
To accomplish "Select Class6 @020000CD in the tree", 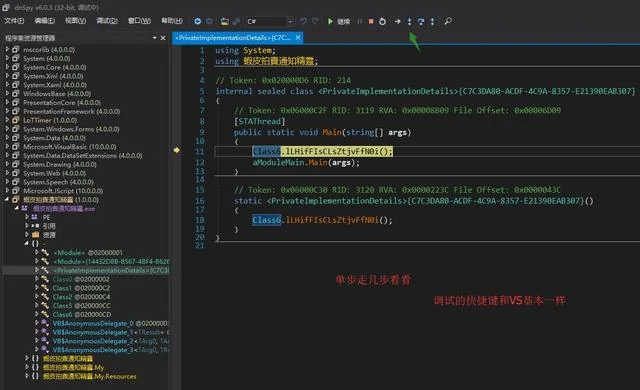I will (x=82, y=315).
